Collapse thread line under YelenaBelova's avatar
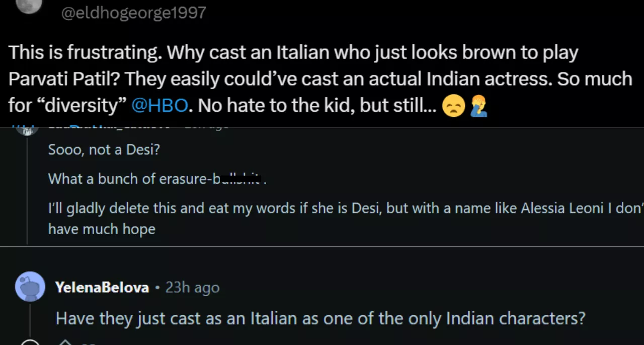644x345 pixels. 30,318
